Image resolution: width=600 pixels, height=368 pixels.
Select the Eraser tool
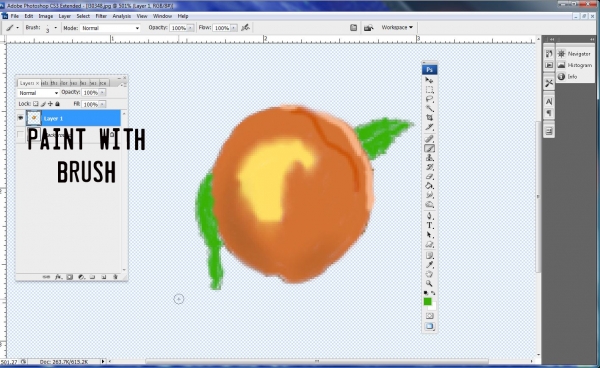click(x=429, y=177)
